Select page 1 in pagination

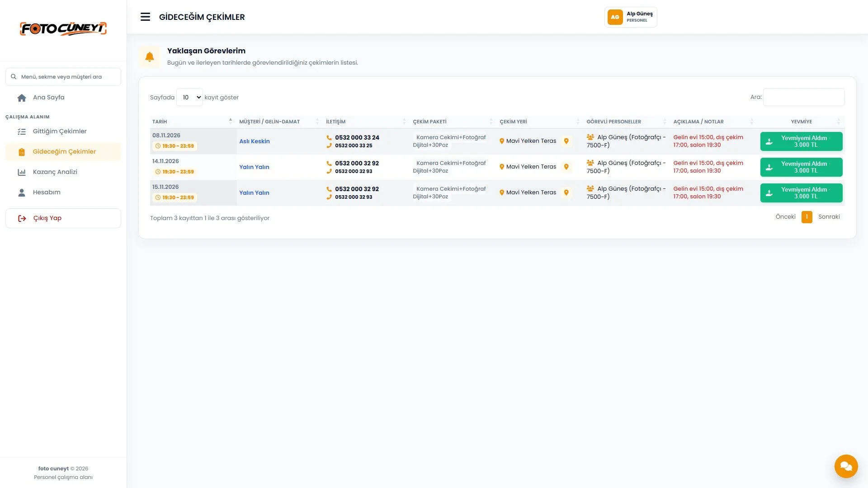[807, 217]
